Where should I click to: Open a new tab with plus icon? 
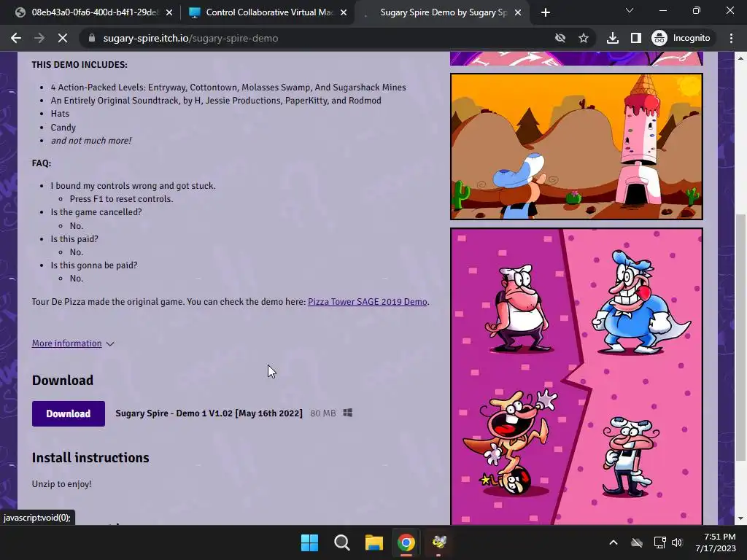(546, 12)
